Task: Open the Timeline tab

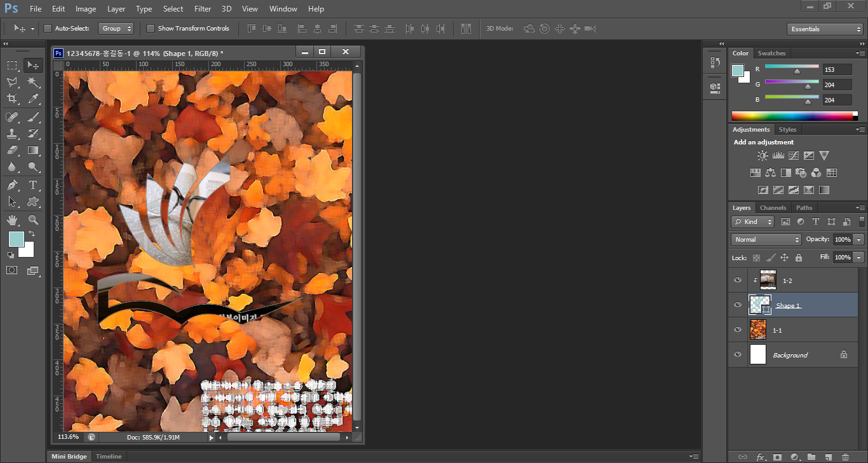Action: click(x=109, y=457)
